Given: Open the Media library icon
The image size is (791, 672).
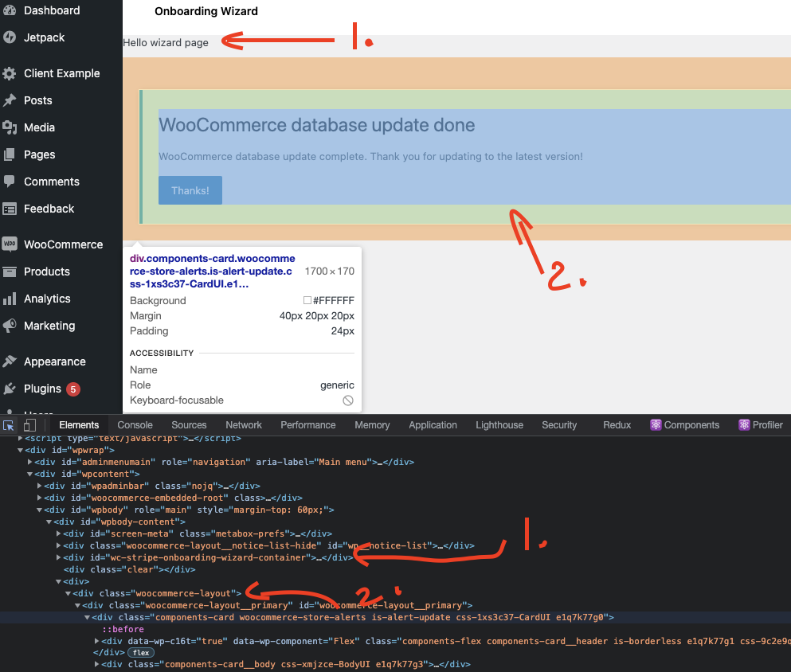Looking at the screenshot, I should (10, 127).
